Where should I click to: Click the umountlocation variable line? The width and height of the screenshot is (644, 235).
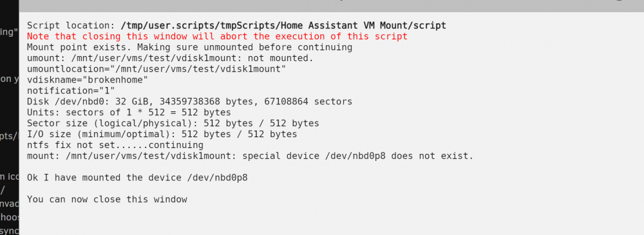[156, 69]
